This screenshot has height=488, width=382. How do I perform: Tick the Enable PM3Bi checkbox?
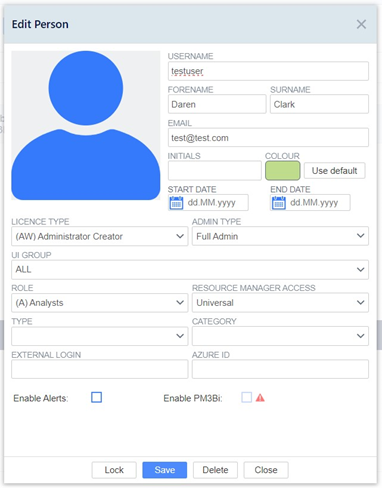tap(247, 397)
